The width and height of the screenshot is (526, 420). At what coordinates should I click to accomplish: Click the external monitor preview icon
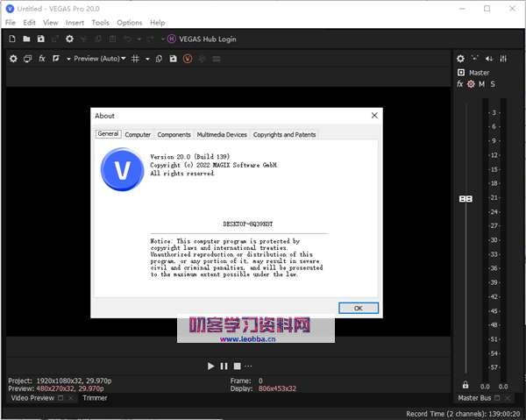(27, 59)
